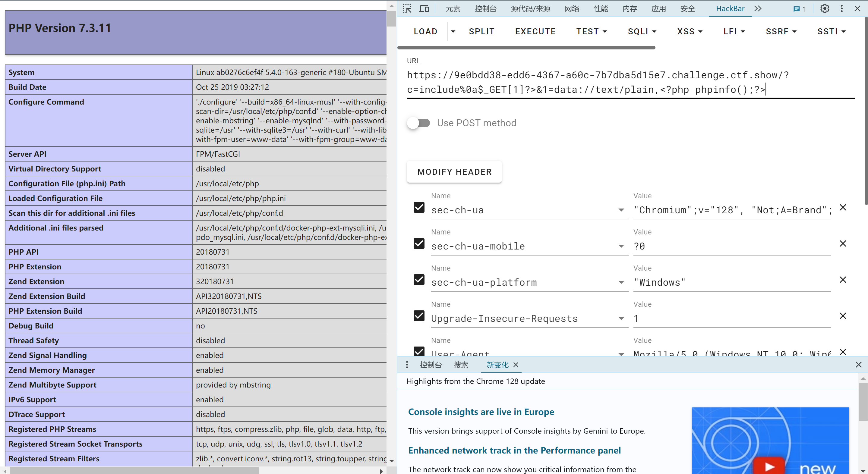Click the SPLIT button
Viewport: 868px width, 474px height.
481,31
